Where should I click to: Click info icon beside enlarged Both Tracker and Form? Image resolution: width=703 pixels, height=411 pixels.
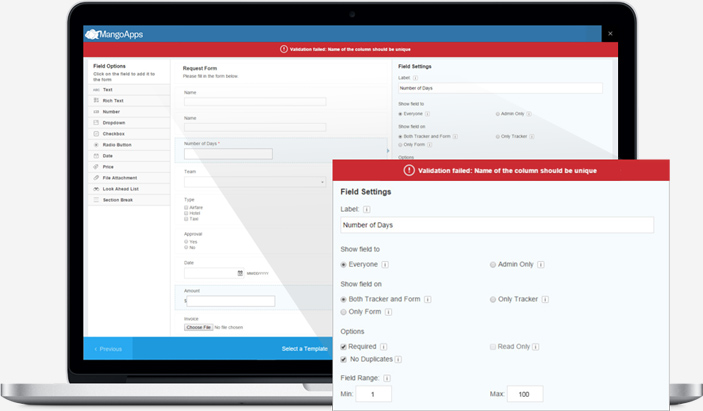[x=428, y=299]
